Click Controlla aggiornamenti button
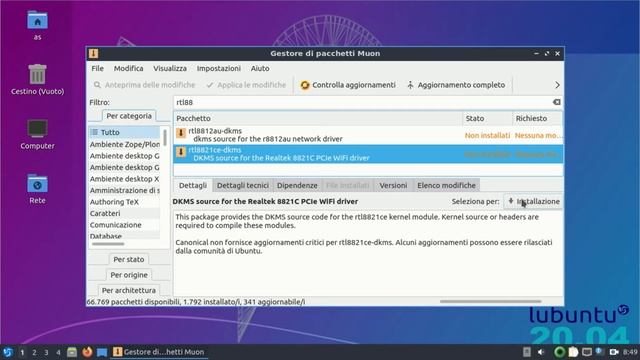 pyautogui.click(x=348, y=85)
